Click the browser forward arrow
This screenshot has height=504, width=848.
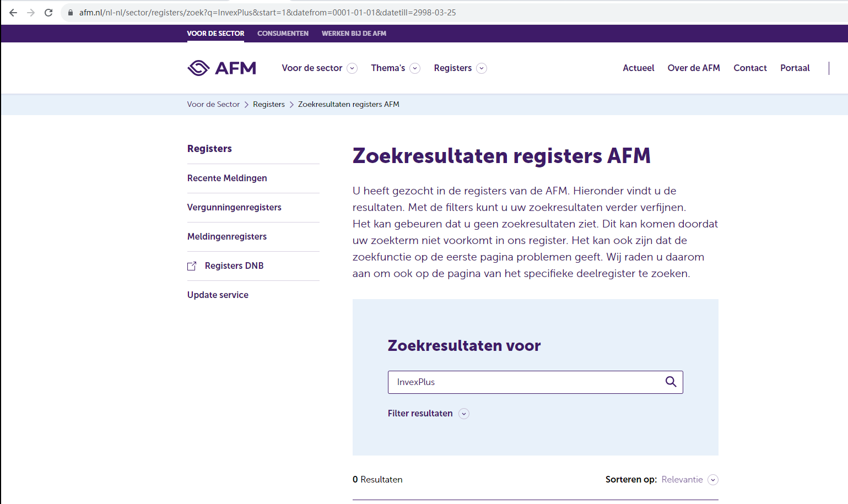[x=31, y=13]
